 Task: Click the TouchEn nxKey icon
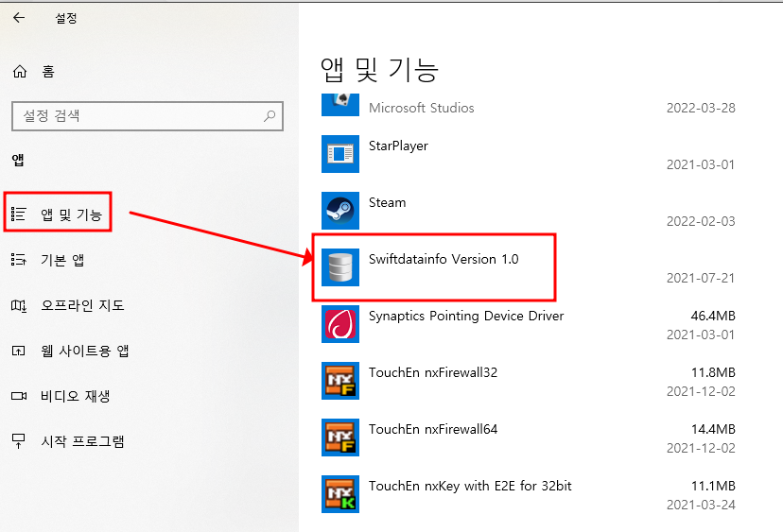[x=340, y=494]
